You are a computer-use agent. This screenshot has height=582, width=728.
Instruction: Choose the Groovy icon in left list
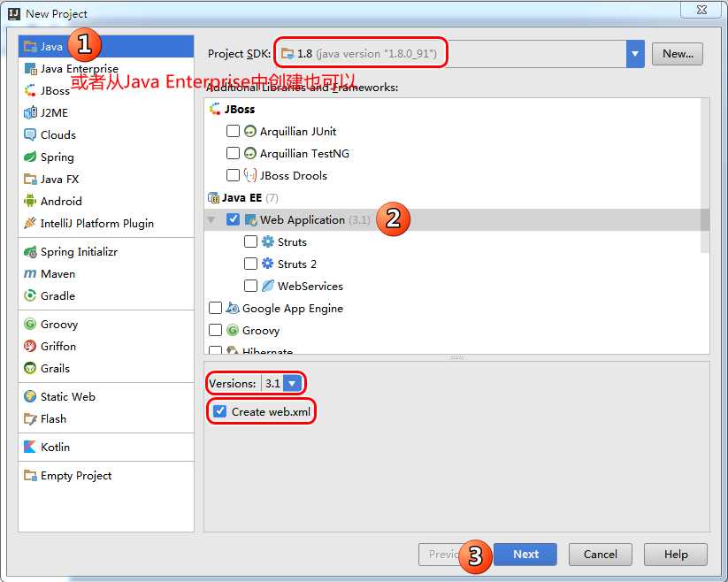pos(30,324)
